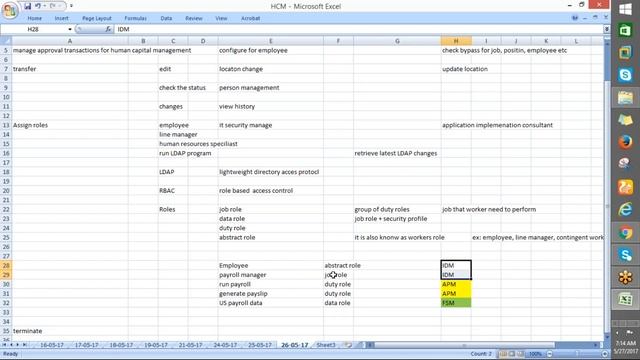Go to first sheet navigation arrow
640x360 pixels.
click(x=4, y=345)
